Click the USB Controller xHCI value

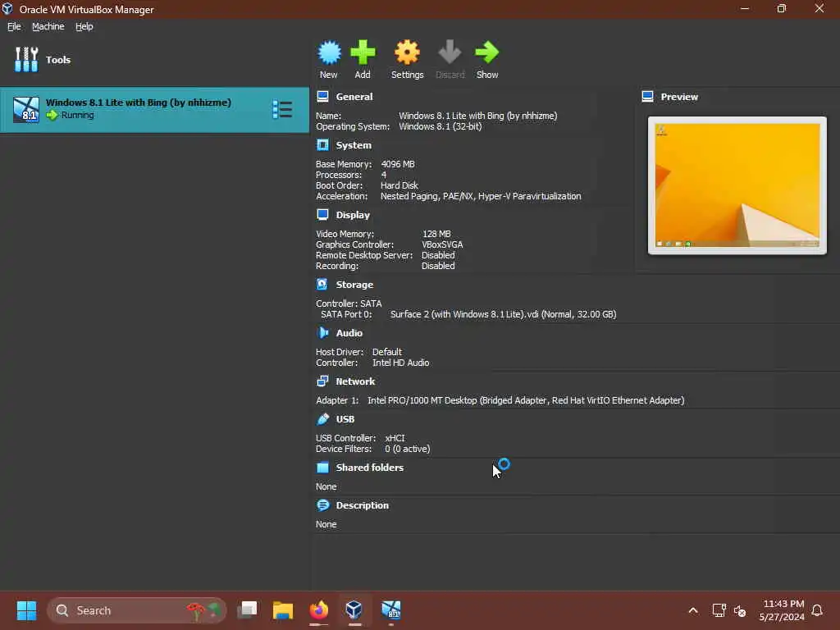click(x=395, y=438)
